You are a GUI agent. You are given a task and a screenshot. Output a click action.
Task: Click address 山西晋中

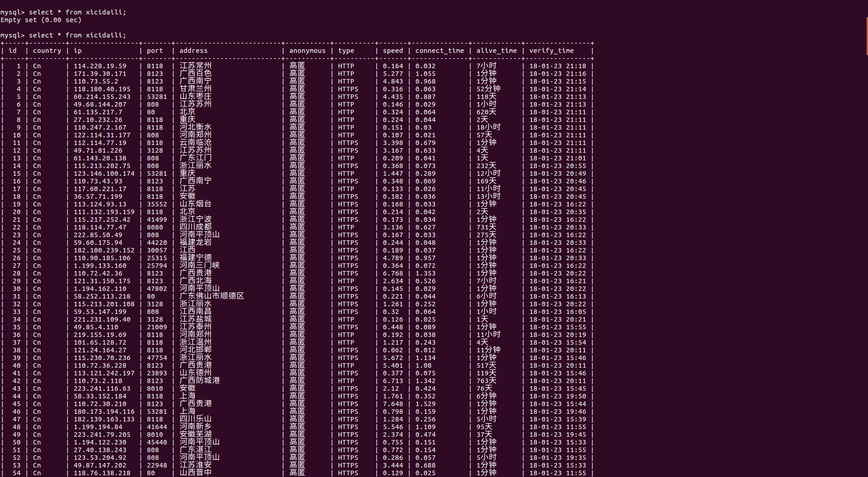pos(196,473)
